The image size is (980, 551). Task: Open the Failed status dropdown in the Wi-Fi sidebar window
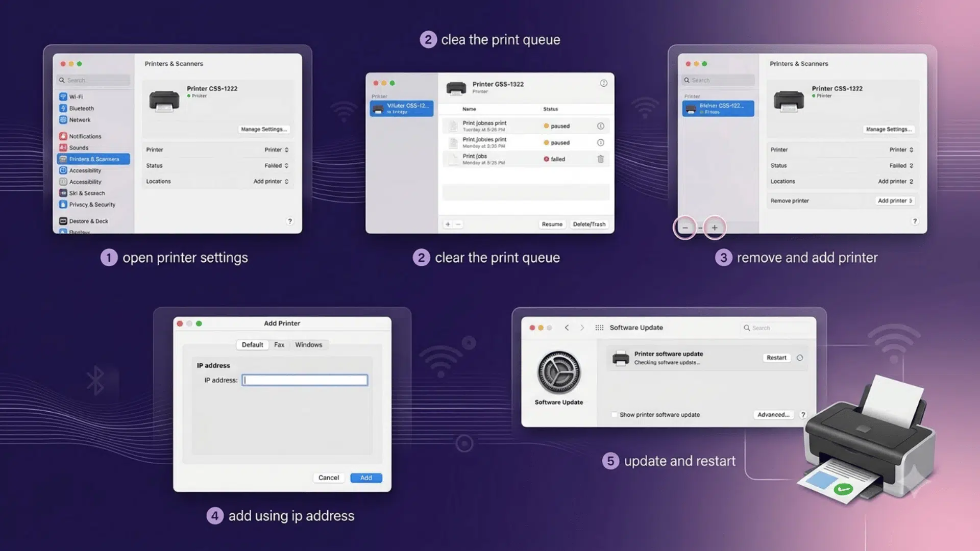click(277, 165)
